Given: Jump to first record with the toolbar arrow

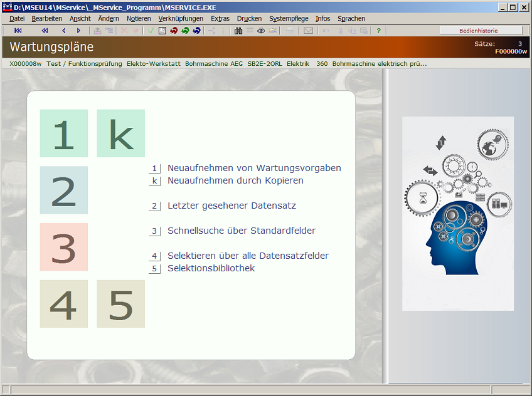Looking at the screenshot, I should point(18,31).
